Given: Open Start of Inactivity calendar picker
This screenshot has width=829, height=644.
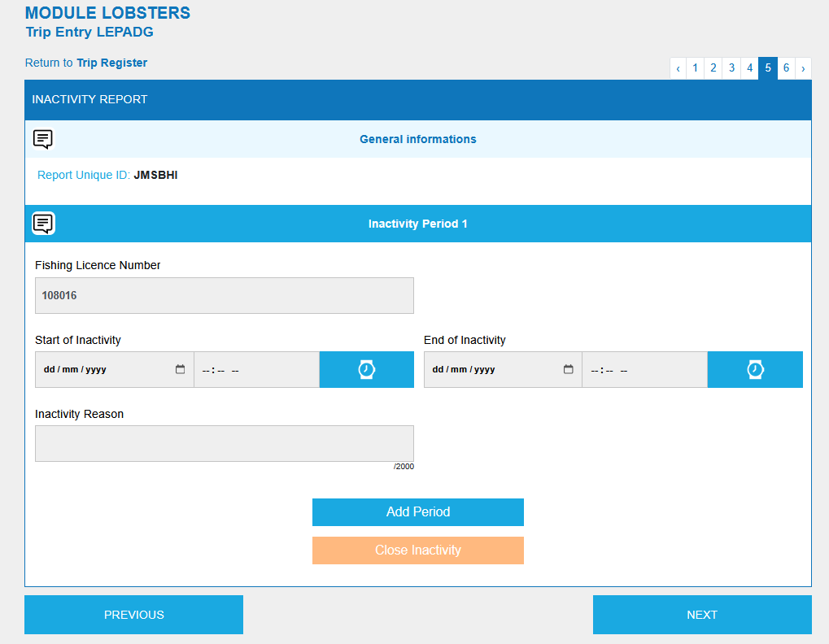Looking at the screenshot, I should pyautogui.click(x=180, y=369).
